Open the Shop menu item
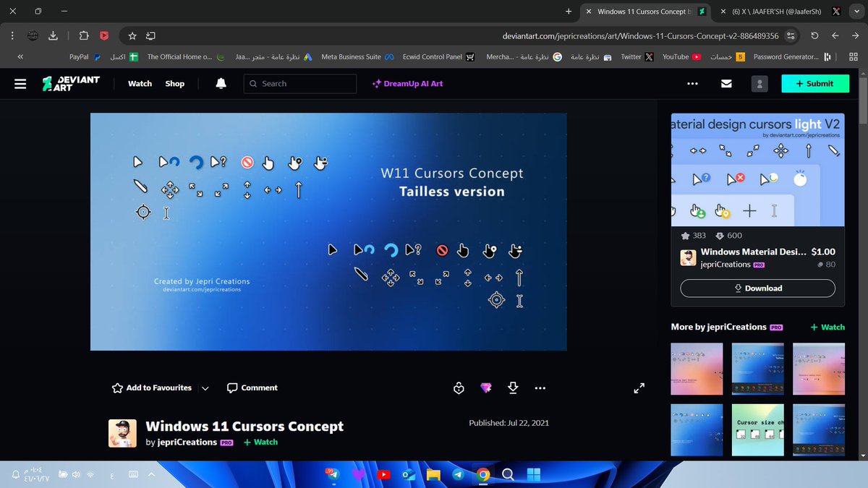Viewport: 868px width, 488px height. 175,84
